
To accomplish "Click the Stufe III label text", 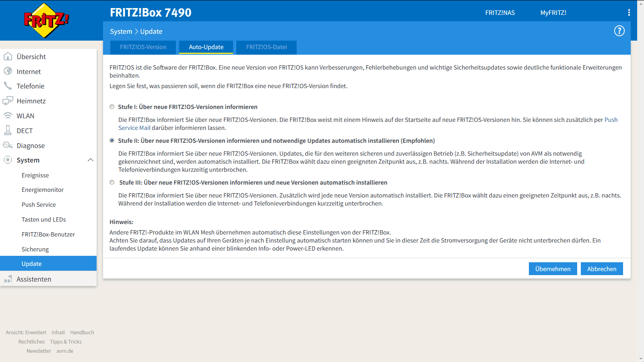I will (253, 183).
